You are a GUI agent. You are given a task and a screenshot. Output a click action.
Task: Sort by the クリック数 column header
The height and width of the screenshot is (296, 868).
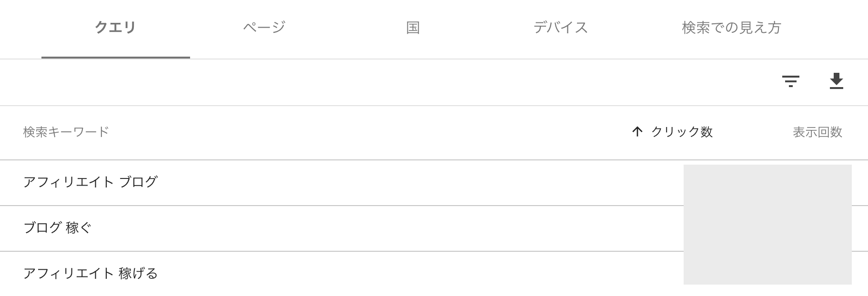(x=682, y=132)
